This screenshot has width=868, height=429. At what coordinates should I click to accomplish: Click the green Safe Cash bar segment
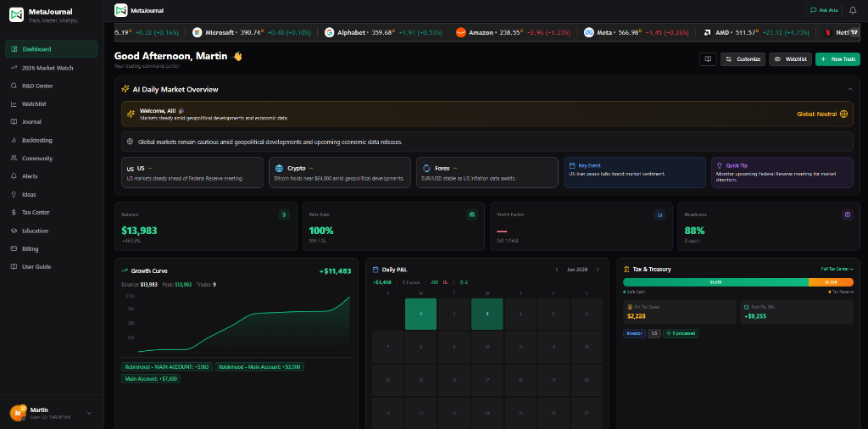[715, 281]
